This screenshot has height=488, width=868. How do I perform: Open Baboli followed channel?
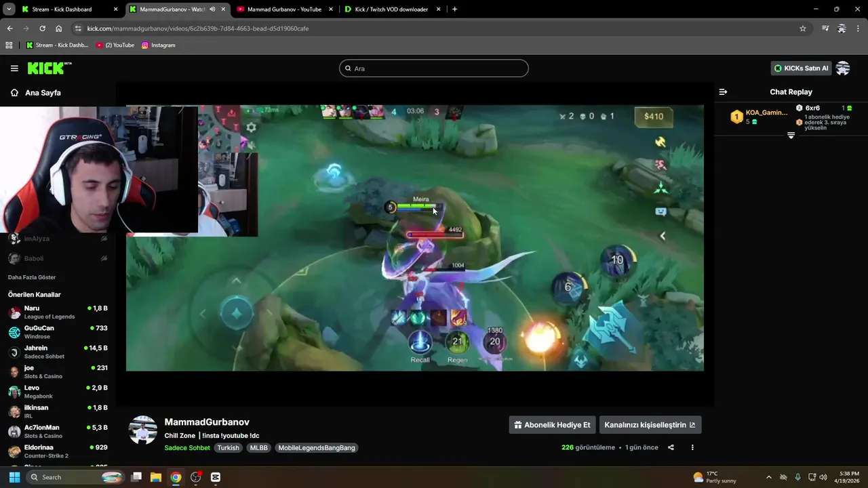tap(58, 258)
